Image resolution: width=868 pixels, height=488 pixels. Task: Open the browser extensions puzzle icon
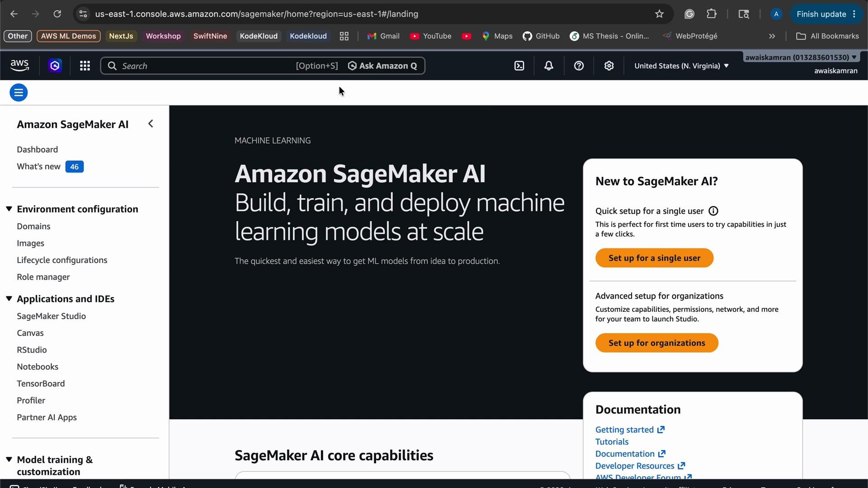coord(712,14)
